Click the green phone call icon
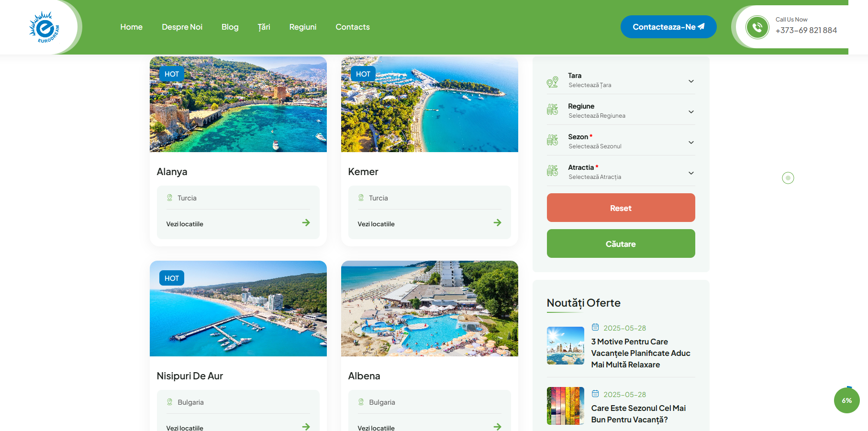Image resolution: width=868 pixels, height=431 pixels. tap(757, 27)
